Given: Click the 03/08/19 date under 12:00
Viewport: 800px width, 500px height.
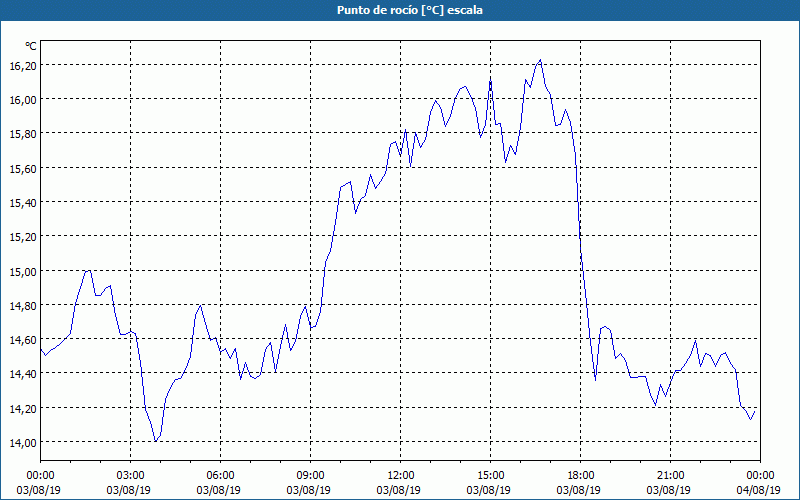Looking at the screenshot, I should pos(399,490).
